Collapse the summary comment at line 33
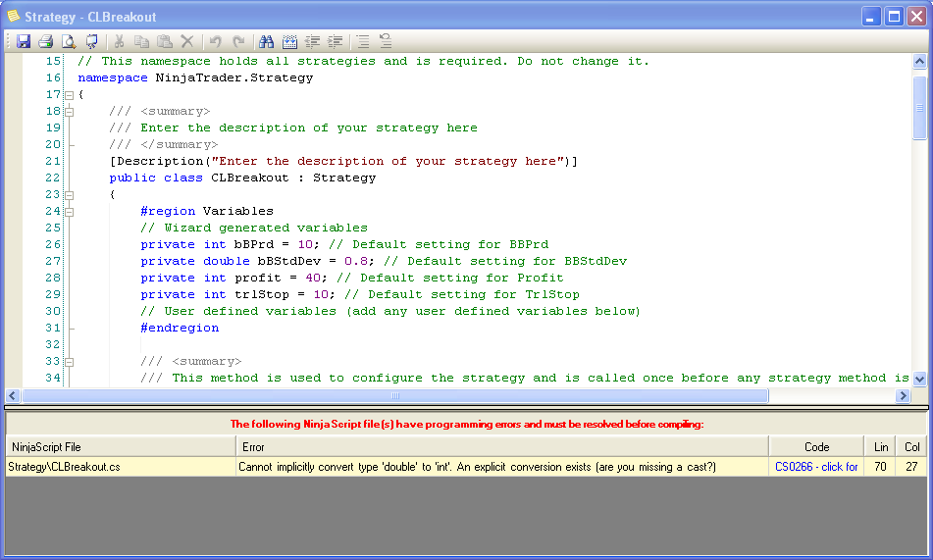The width and height of the screenshot is (933, 560). pos(69,362)
